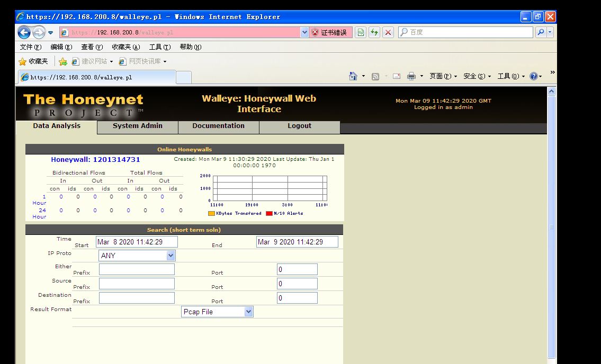
Task: Open 建议网站 suggested sites link
Action: coord(92,61)
